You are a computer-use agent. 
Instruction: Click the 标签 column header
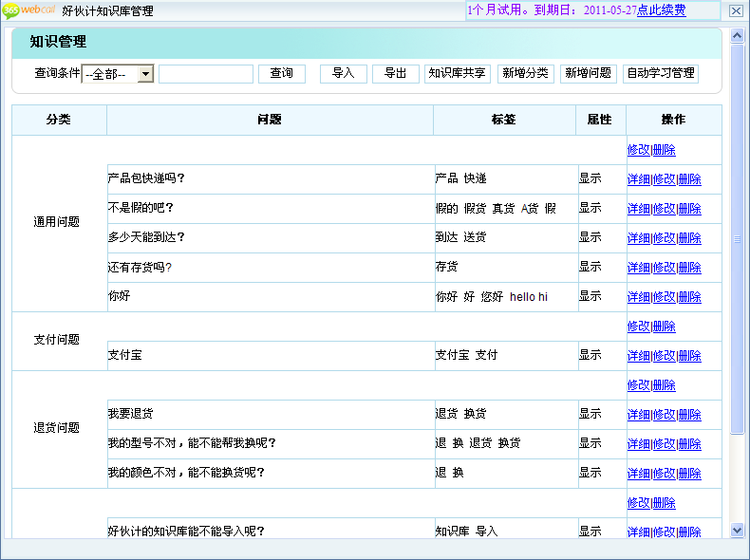tap(504, 120)
